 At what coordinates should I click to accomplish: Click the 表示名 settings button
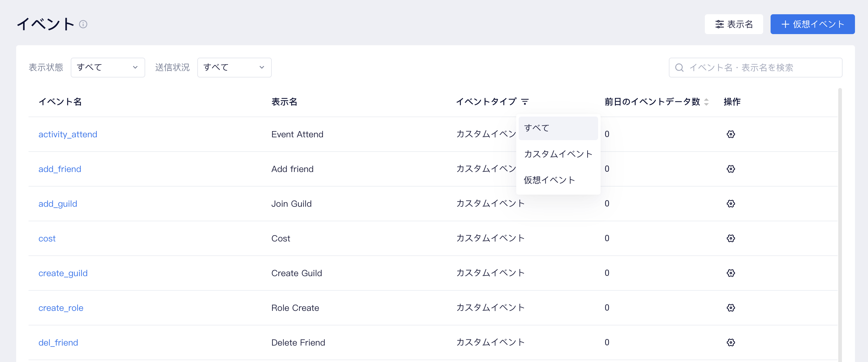click(734, 24)
